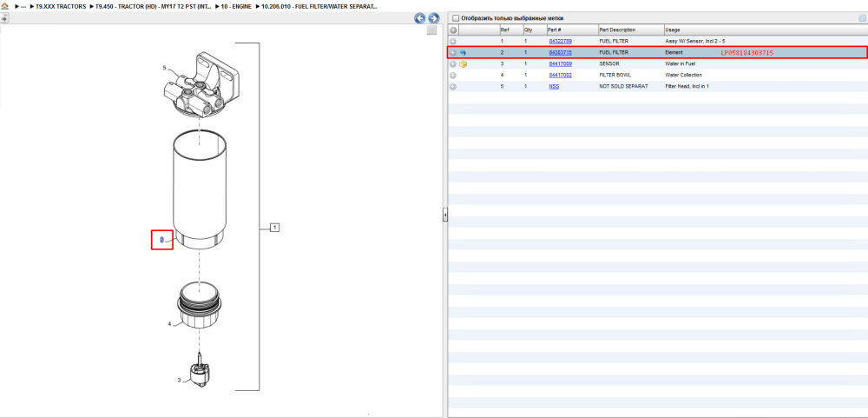Open the side panel pin icon below home
The width and height of the screenshot is (868, 418).
point(5,18)
